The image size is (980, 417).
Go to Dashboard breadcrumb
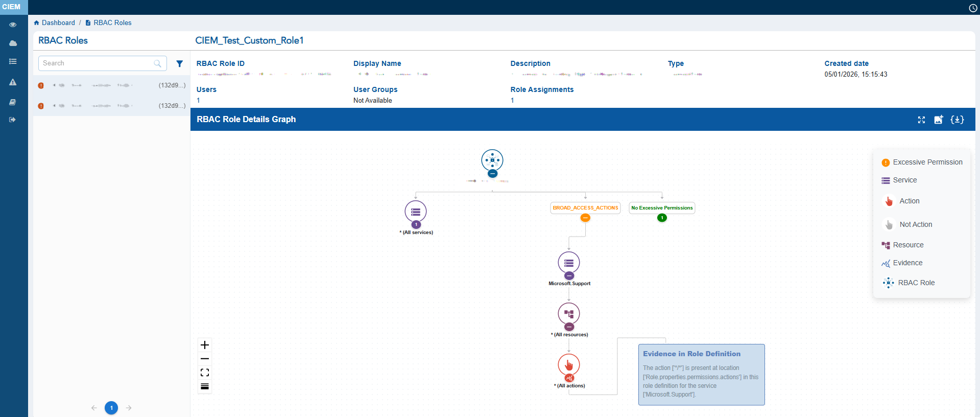coord(58,23)
